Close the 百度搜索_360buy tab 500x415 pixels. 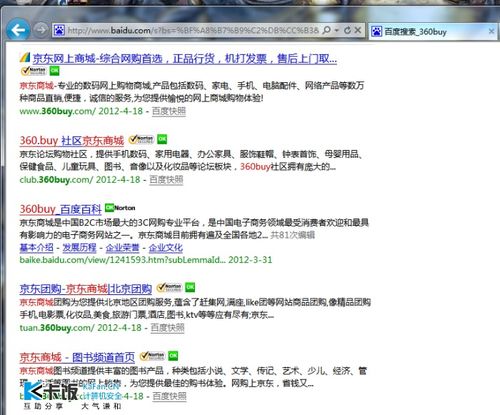coord(491,31)
